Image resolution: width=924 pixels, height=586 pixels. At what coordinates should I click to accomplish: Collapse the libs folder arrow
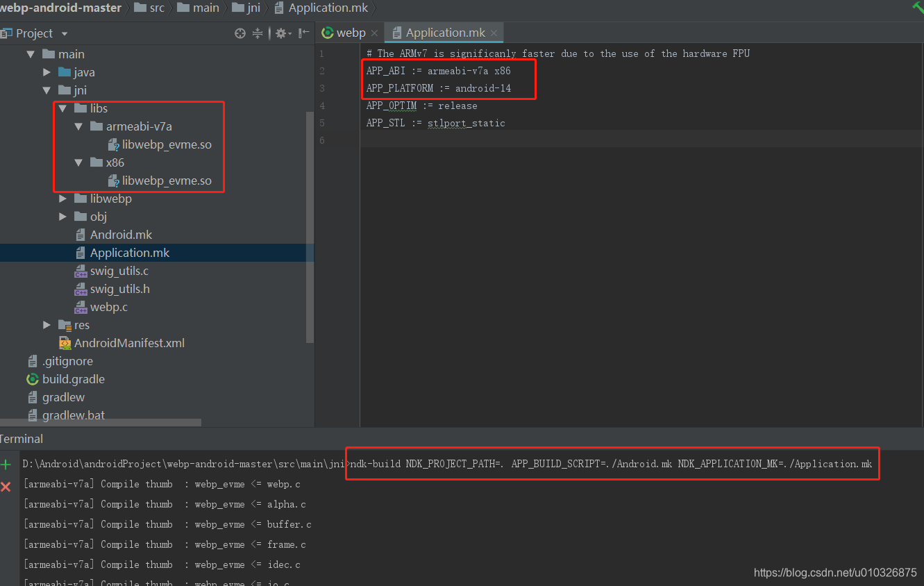(x=62, y=108)
